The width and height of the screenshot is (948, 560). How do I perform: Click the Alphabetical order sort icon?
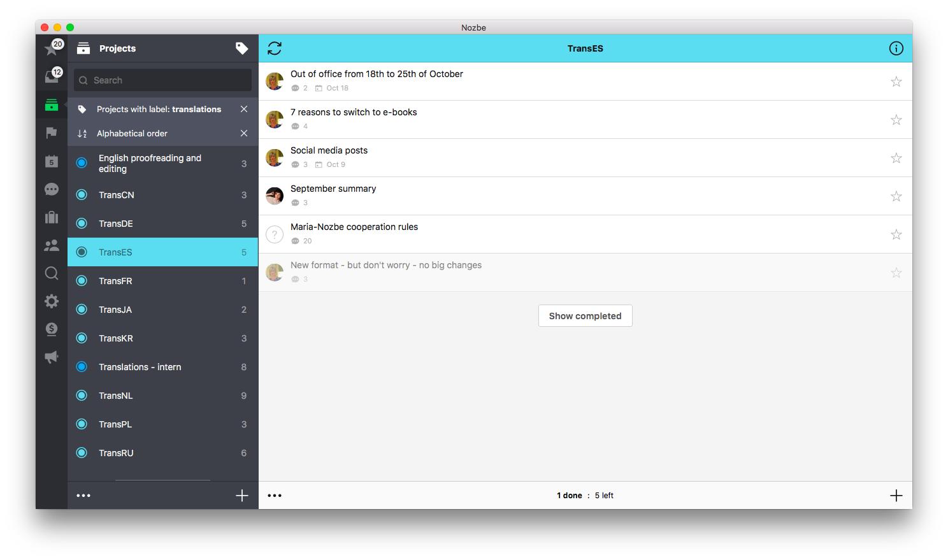click(82, 133)
